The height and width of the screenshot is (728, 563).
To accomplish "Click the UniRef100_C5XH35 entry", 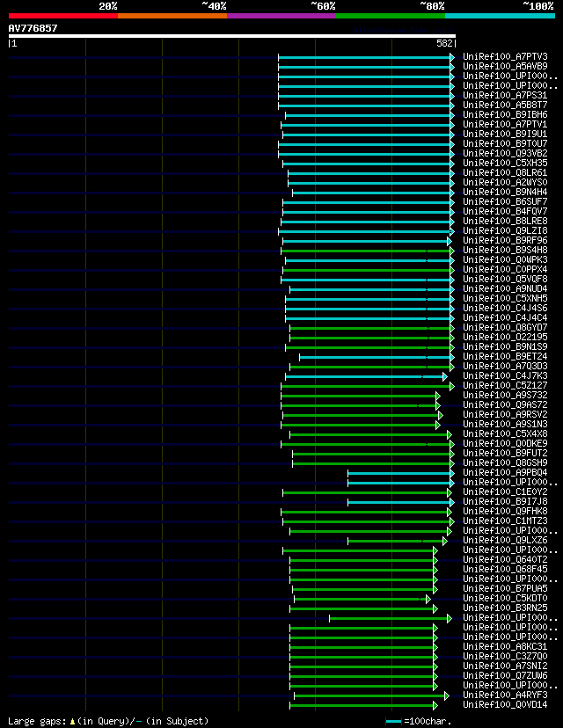I will click(x=505, y=163).
